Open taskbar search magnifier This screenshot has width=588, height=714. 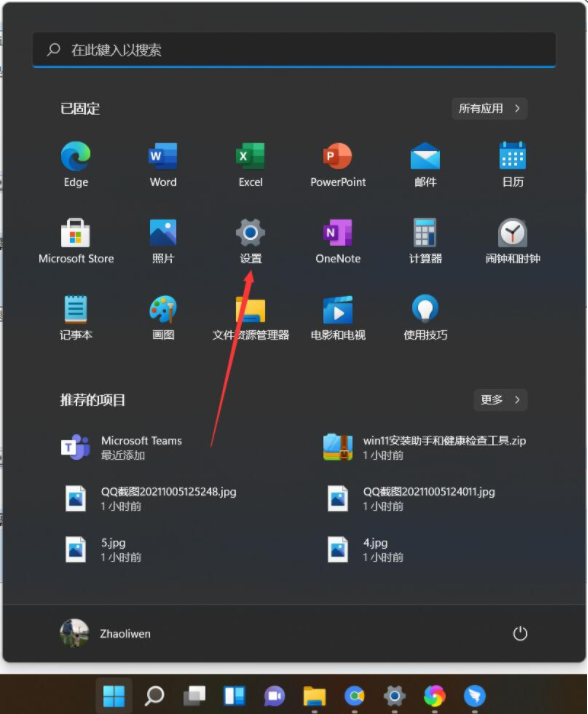click(154, 696)
